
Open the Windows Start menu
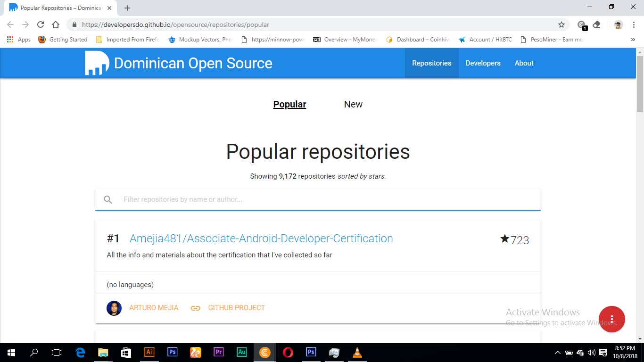tap(11, 353)
